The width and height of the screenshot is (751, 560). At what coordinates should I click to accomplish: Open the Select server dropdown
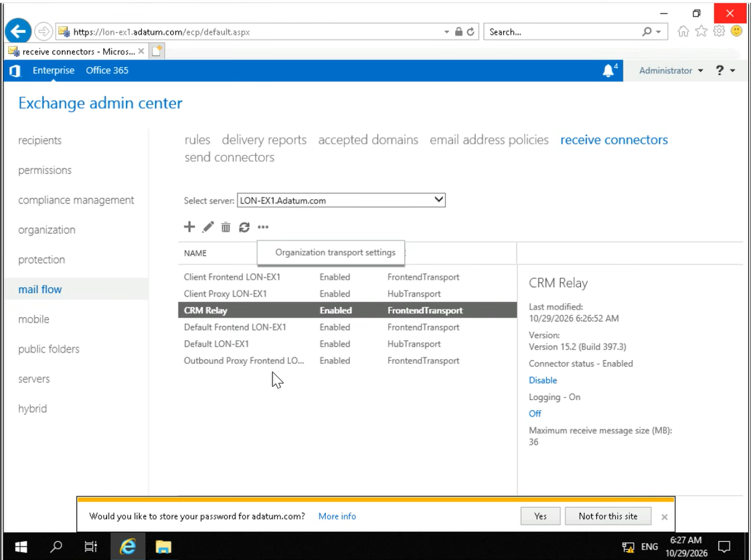point(341,200)
